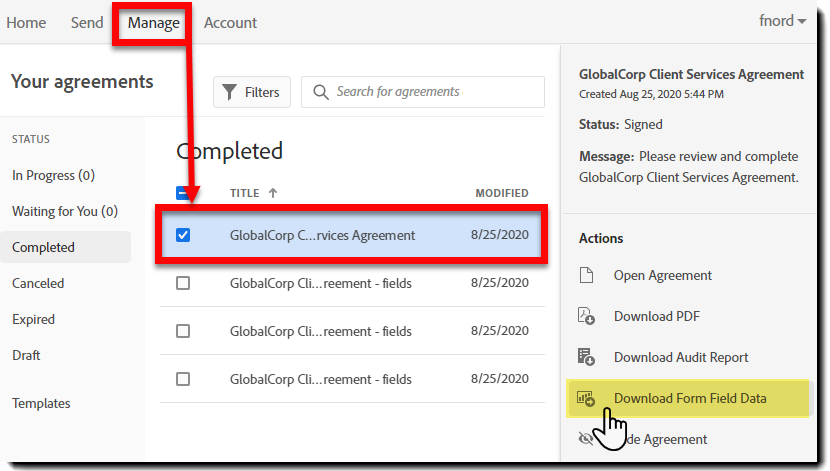
Task: Click the Download Form Field Data icon
Action: click(587, 398)
